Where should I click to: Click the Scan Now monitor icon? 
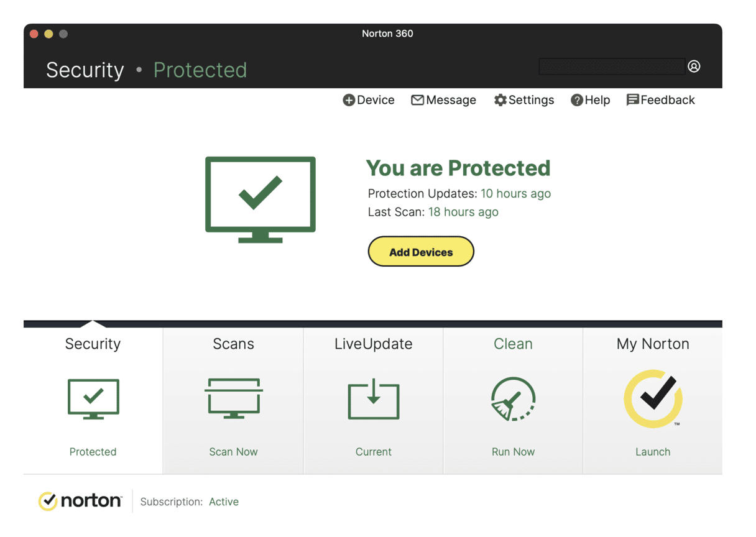tap(233, 398)
